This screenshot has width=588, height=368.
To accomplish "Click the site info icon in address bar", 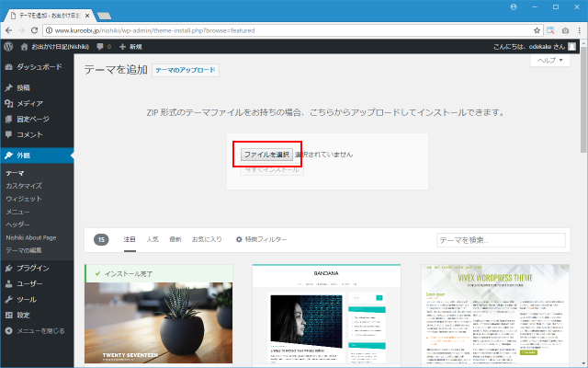I will click(49, 30).
